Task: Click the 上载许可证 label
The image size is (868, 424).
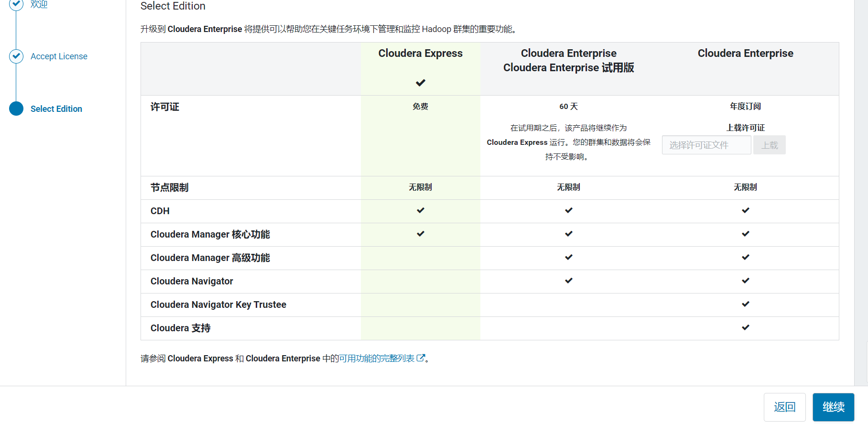Action: [x=745, y=128]
